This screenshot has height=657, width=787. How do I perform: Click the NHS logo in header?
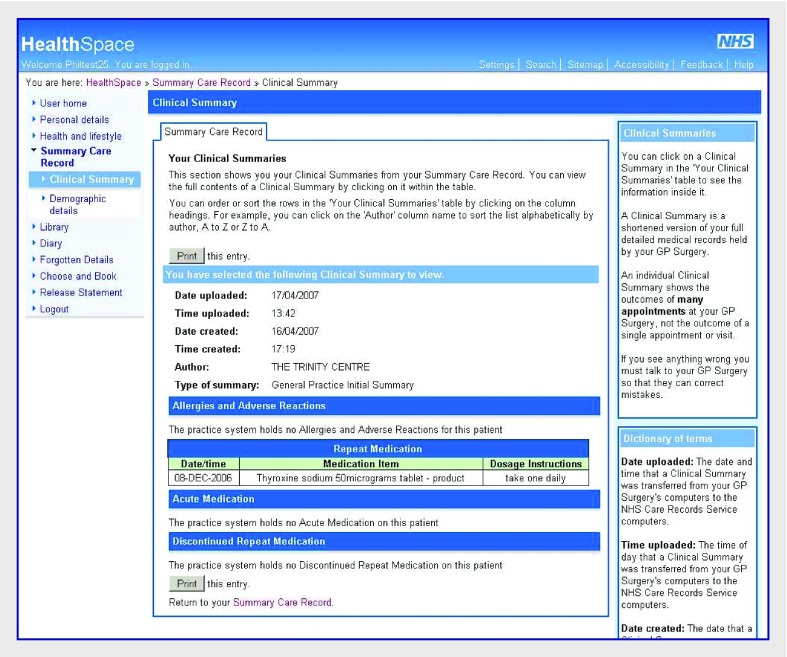tap(735, 41)
